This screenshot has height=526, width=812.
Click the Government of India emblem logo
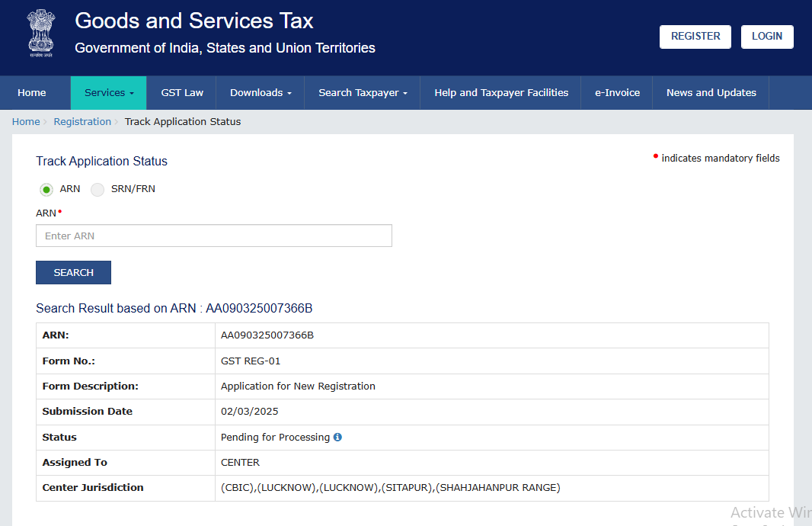pyautogui.click(x=41, y=34)
